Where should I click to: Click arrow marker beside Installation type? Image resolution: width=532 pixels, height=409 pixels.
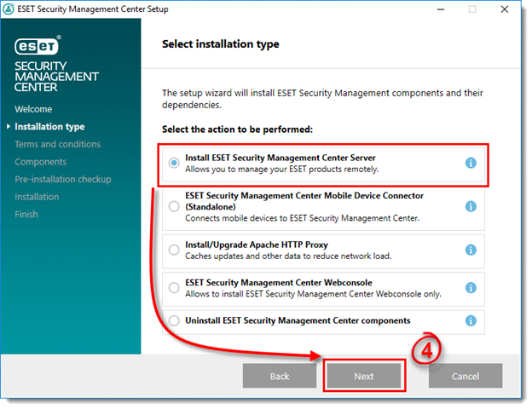pos(9,126)
